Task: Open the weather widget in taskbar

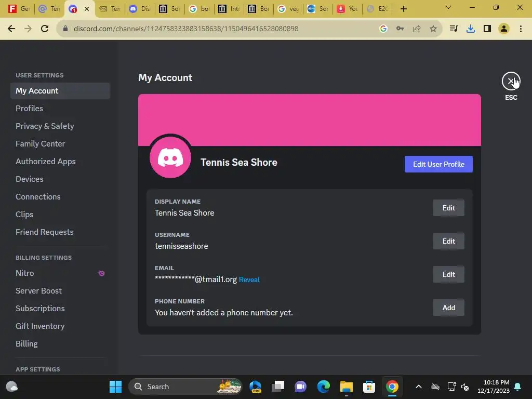Action: point(12,387)
